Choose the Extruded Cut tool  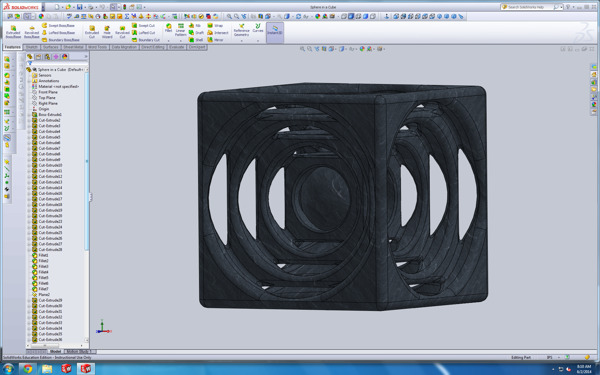92,32
